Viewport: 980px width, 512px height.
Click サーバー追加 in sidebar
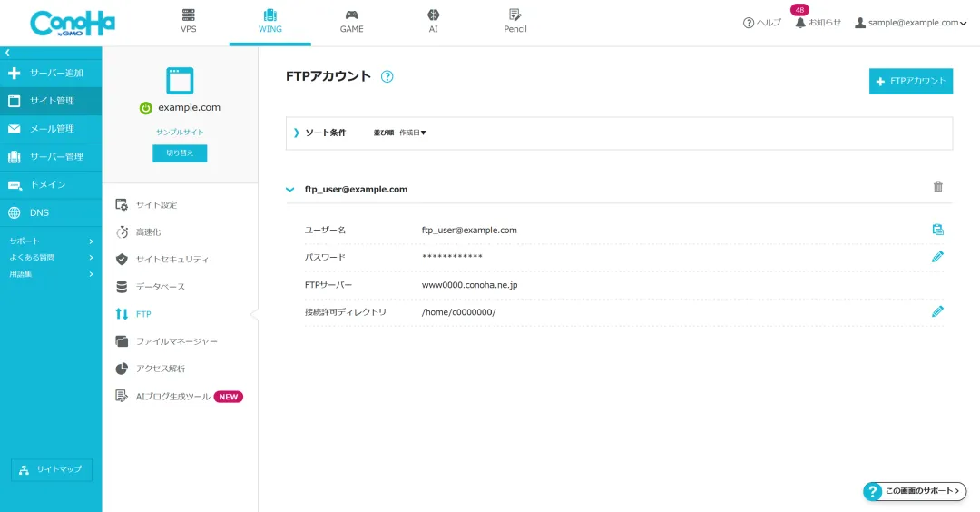51,74
